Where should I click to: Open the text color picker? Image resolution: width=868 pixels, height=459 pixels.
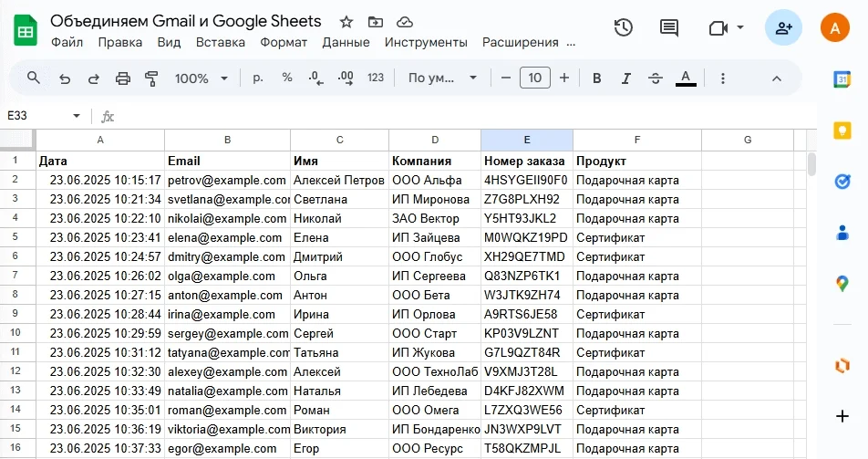click(x=686, y=78)
